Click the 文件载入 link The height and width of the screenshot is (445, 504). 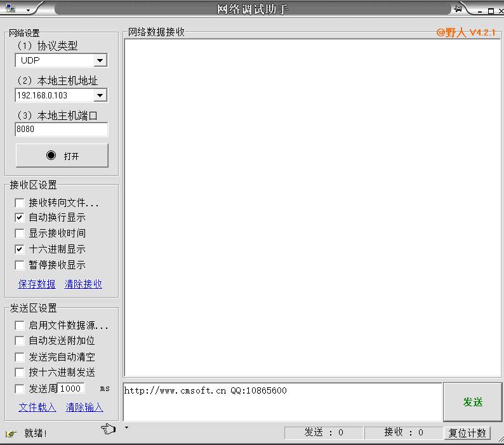click(37, 408)
